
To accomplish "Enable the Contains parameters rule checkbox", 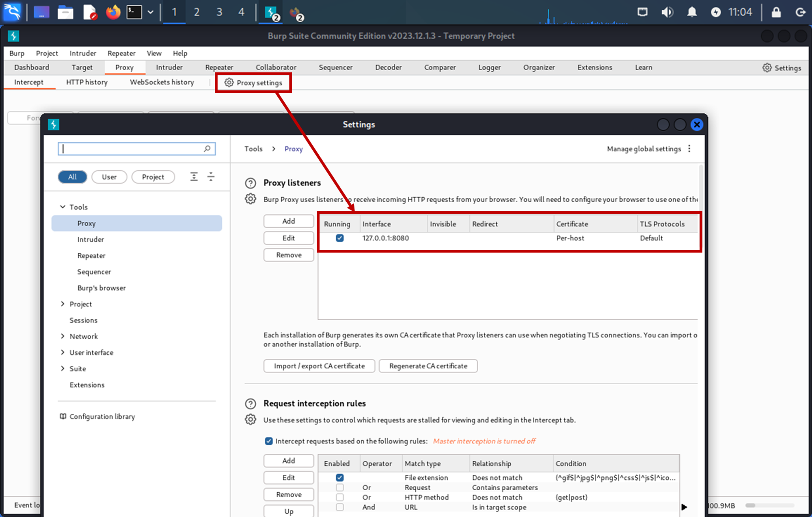I will coord(340,487).
